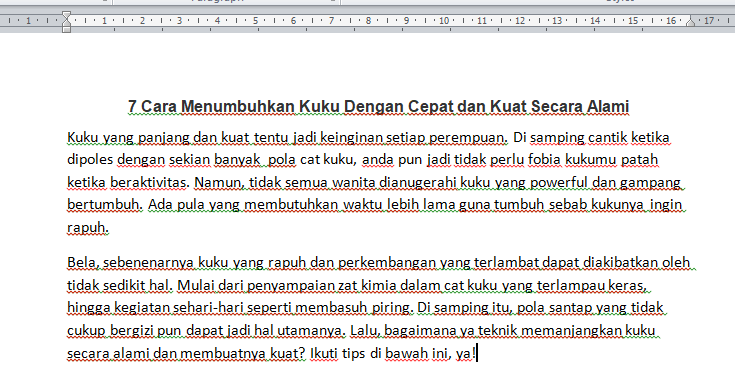Click the word "membuatnya"
Screen dimensions: 735x369
click(224, 353)
